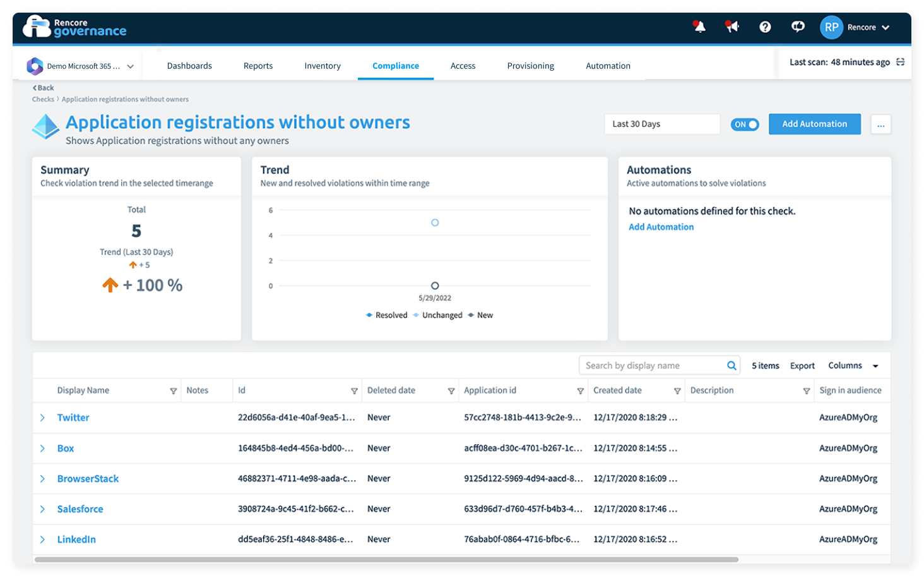Click the RP user avatar

(x=831, y=27)
